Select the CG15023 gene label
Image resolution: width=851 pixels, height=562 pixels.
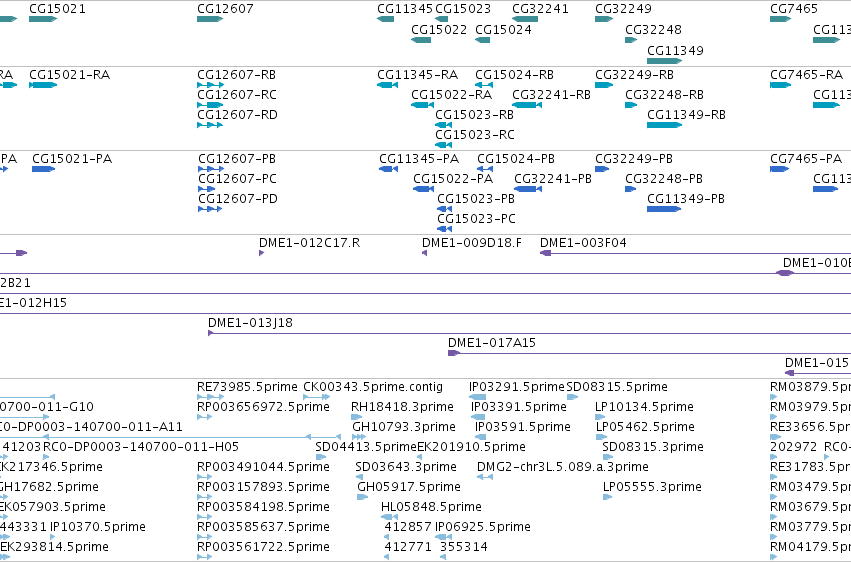463,9
